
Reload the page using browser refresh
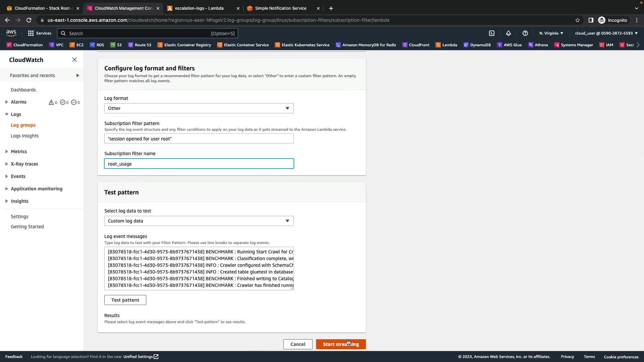29,20
